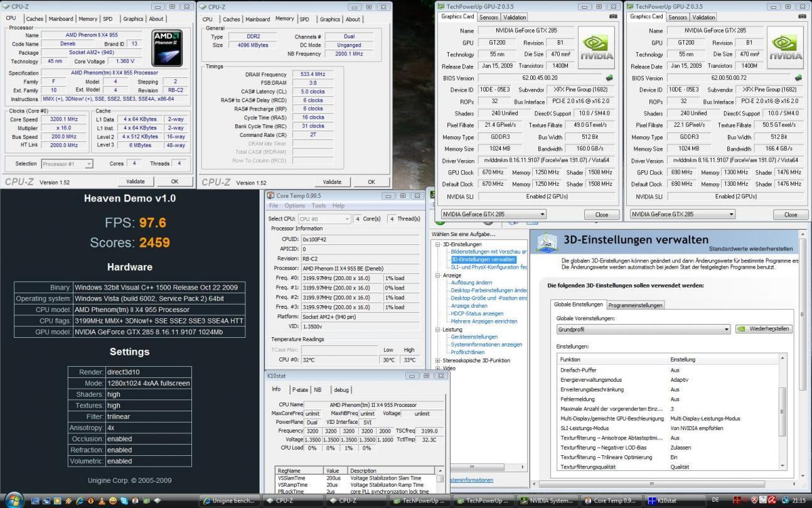Screen dimensions: 812x508
Task: Open the Options menu in Core Temp
Action: (294, 206)
